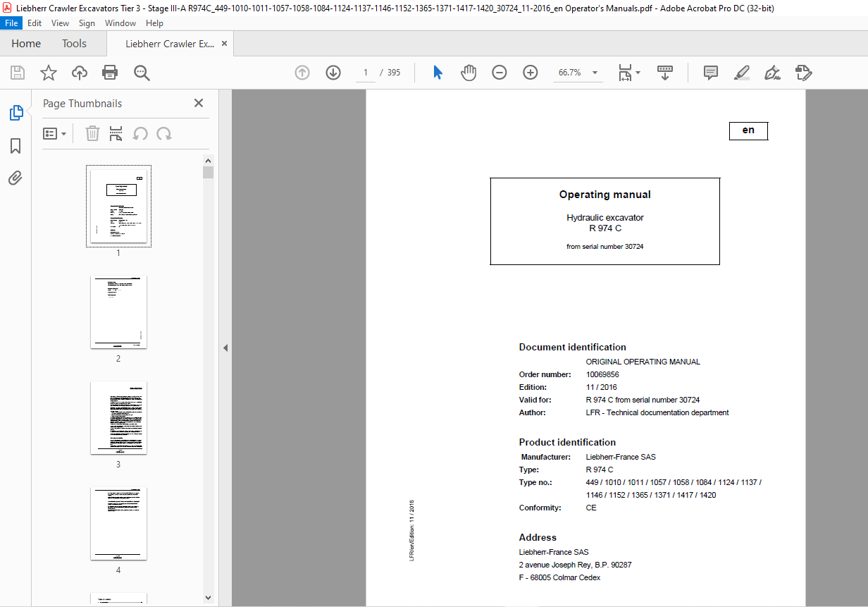
Task: Close the Liebherr Crawler document tab
Action: pyautogui.click(x=224, y=44)
